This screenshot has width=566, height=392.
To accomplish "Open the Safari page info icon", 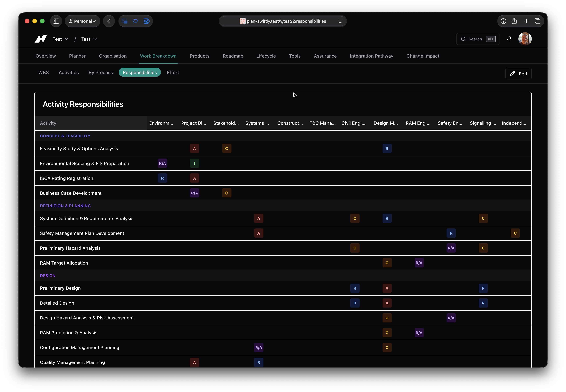I will point(503,21).
